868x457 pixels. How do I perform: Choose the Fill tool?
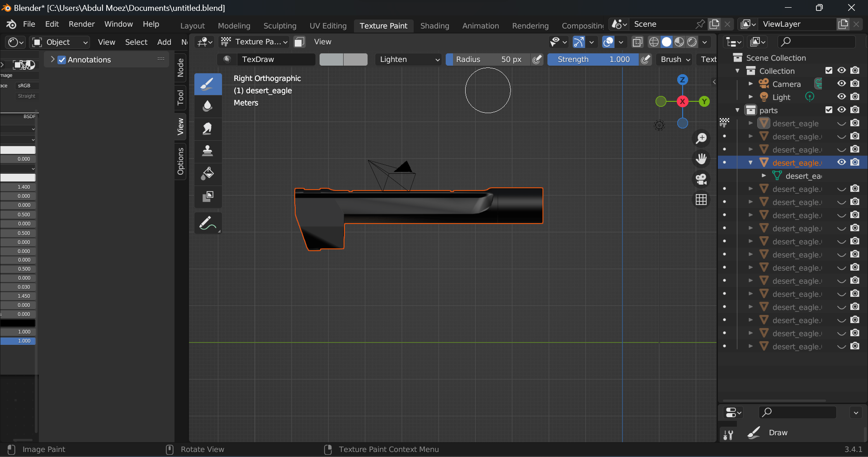208,174
